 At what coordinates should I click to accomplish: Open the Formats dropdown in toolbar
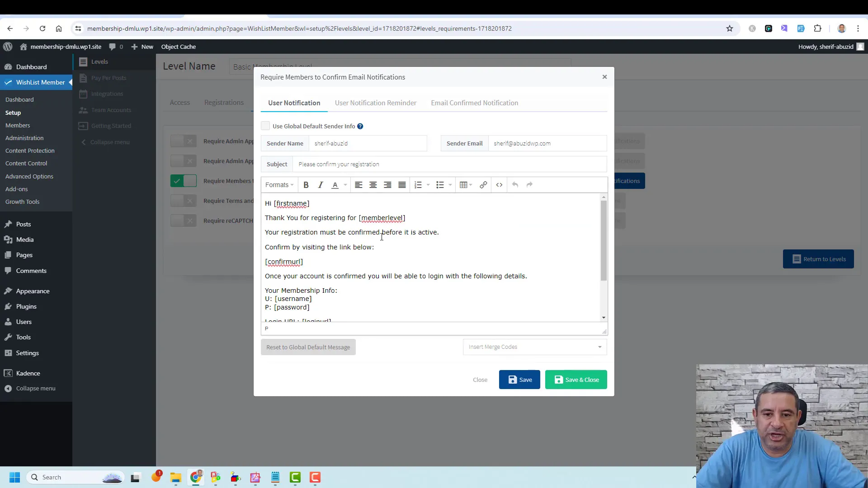point(279,185)
